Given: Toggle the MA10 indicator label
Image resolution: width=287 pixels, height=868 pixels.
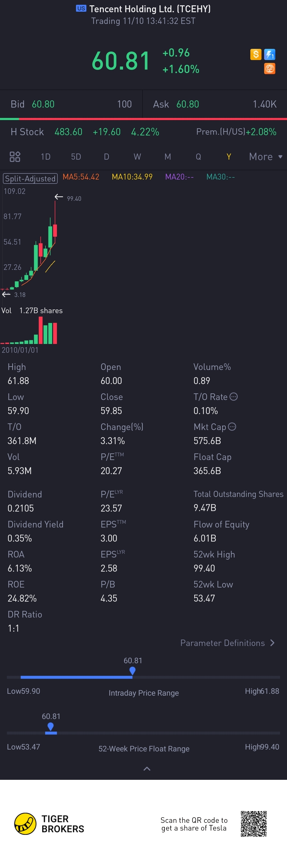Looking at the screenshot, I should (x=132, y=177).
